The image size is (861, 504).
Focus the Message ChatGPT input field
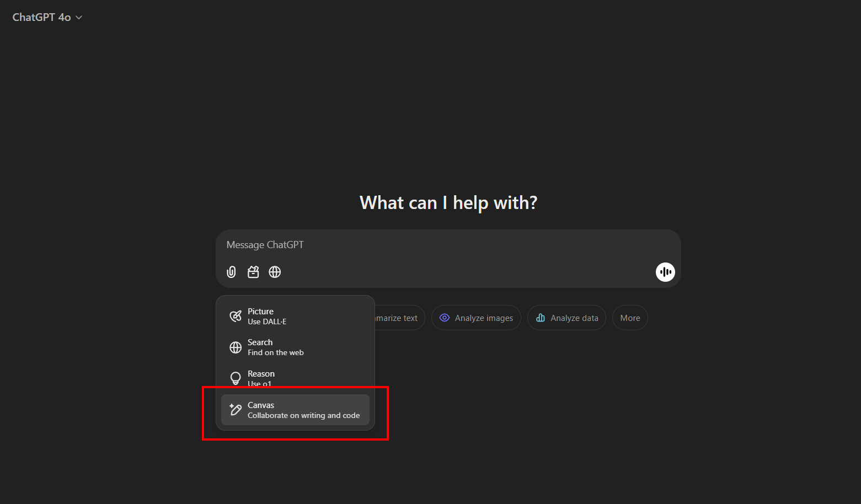coord(448,245)
